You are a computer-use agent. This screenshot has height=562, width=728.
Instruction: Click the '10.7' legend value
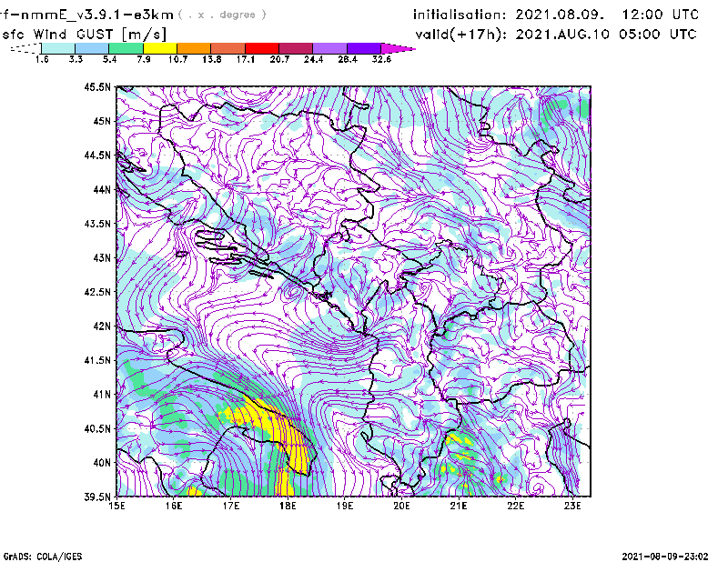[177, 59]
